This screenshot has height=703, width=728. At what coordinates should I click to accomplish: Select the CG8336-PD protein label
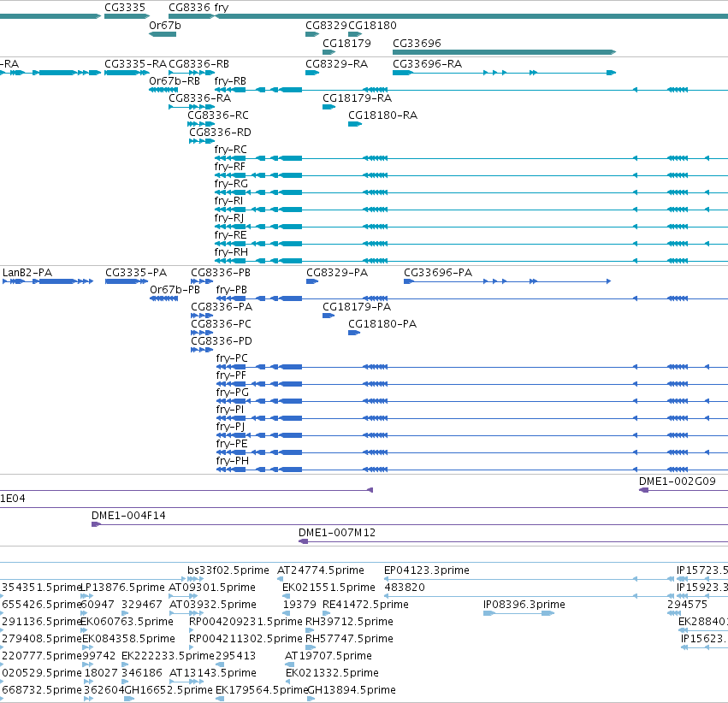click(x=222, y=341)
